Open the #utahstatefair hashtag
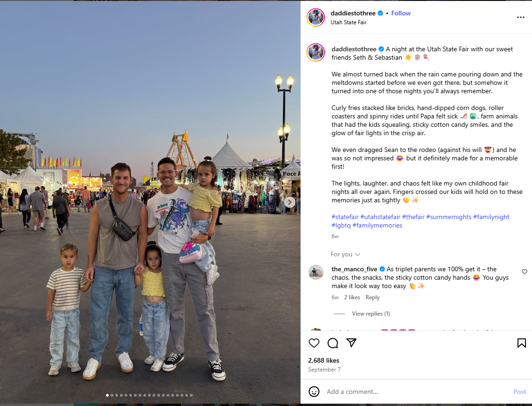This screenshot has height=406, width=532. [x=380, y=217]
